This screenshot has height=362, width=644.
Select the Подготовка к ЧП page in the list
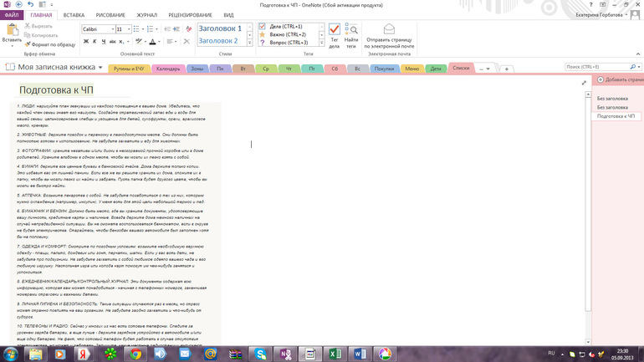click(x=616, y=116)
